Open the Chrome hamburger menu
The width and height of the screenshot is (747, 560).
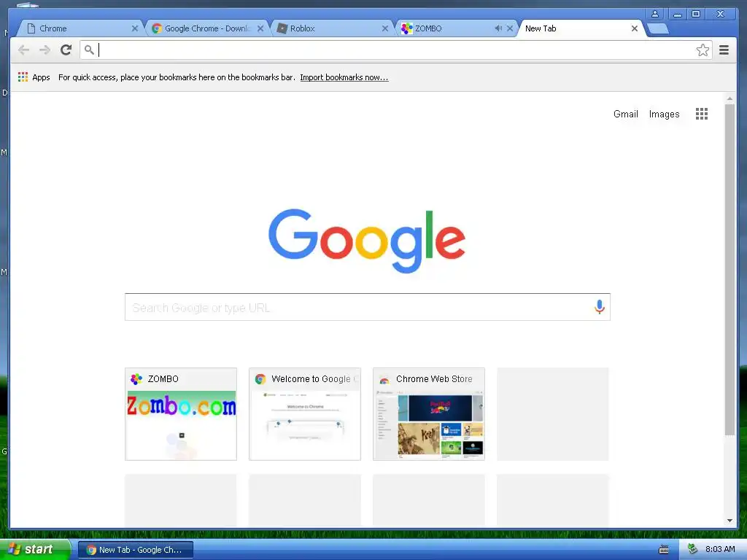tap(724, 50)
